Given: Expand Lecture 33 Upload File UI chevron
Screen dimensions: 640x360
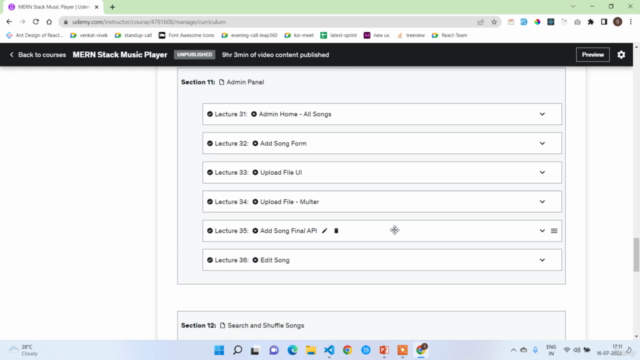Looking at the screenshot, I should 542,172.
